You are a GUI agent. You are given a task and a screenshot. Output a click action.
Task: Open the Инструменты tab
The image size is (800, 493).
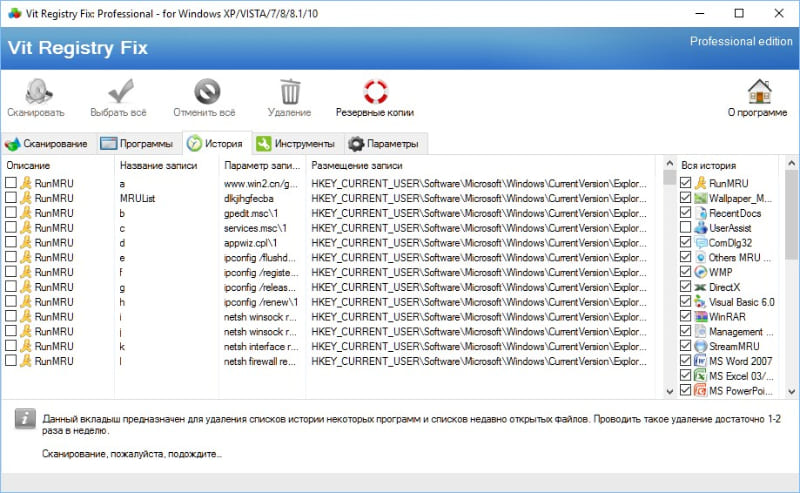(296, 144)
